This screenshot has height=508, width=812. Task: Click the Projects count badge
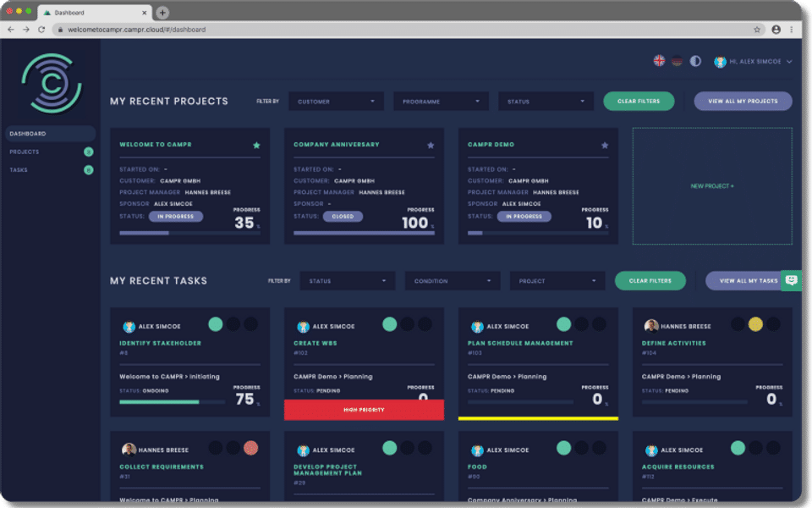89,152
